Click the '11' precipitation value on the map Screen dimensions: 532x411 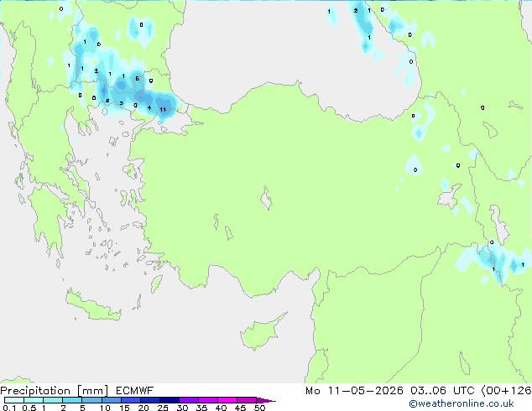click(x=163, y=110)
